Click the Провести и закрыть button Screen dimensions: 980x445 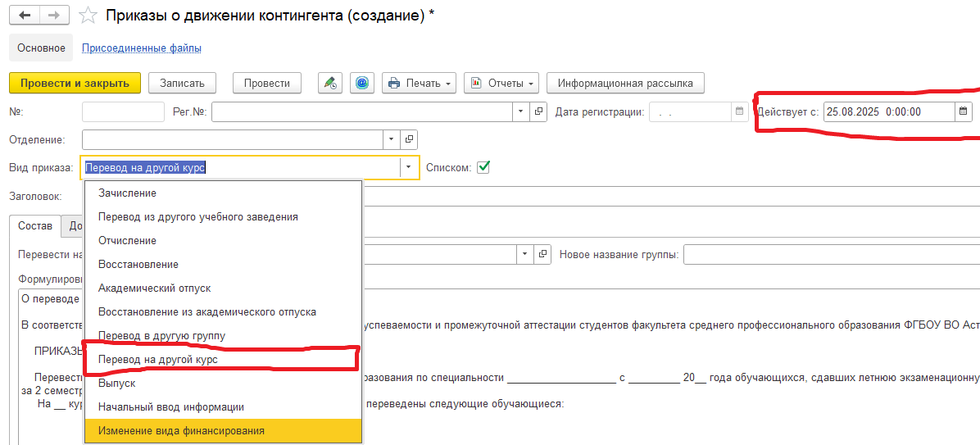coord(75,83)
